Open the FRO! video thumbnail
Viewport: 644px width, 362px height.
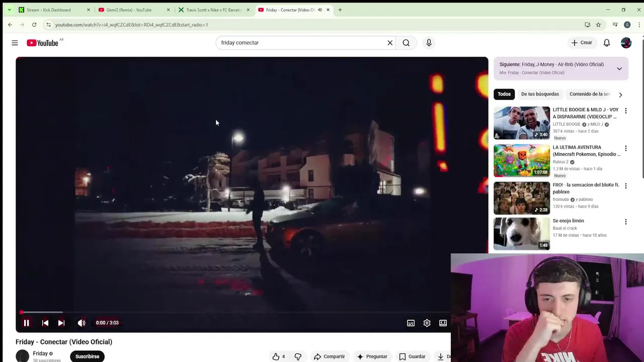522,198
